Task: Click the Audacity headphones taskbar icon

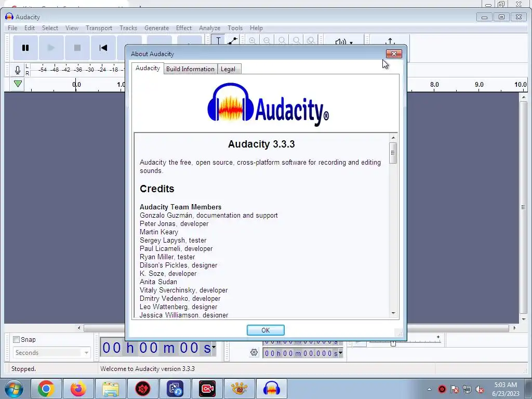Action: [271, 389]
